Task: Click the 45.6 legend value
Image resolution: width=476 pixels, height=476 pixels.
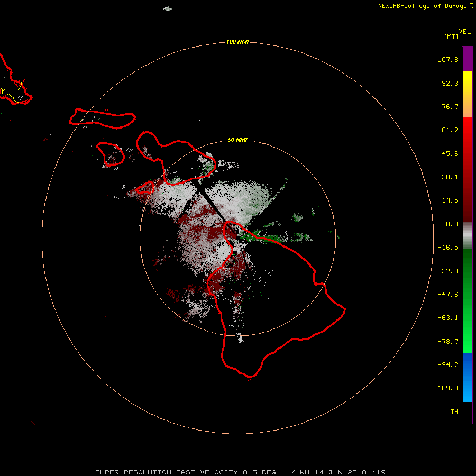Action: (x=450, y=153)
